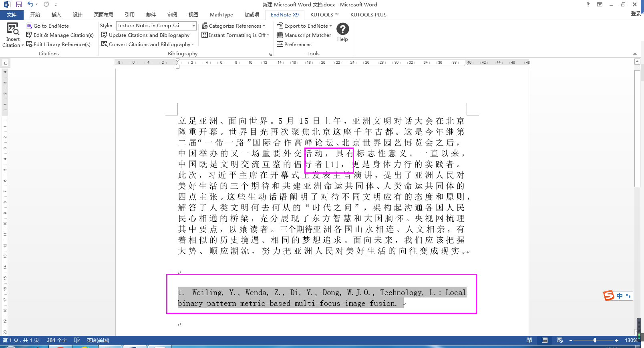
Task: Switch to the 引用 tab
Action: click(130, 15)
